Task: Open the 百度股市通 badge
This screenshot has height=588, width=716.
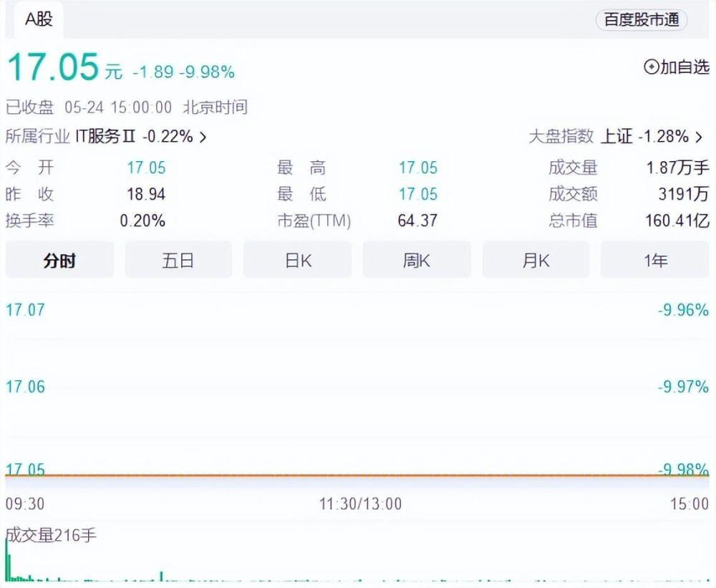Action: tap(642, 19)
